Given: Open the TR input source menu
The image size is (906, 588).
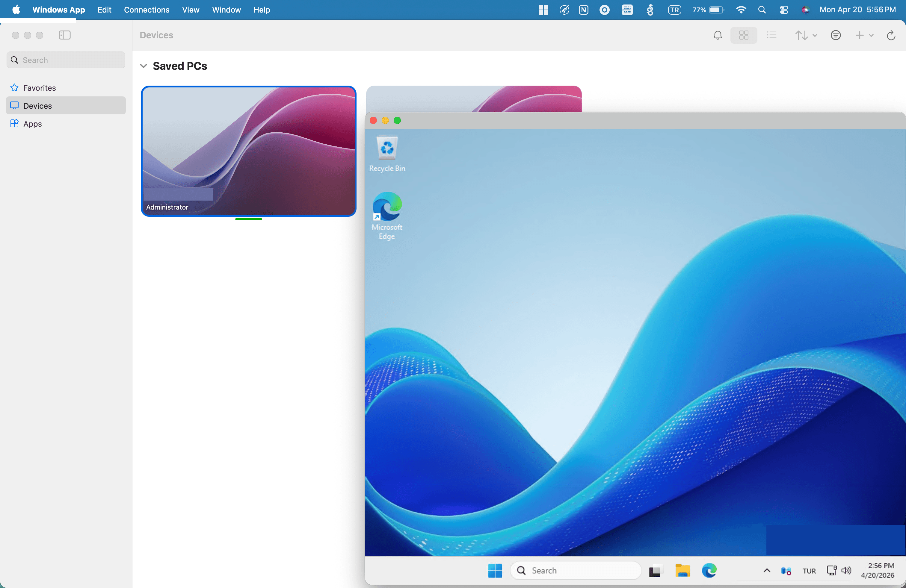Looking at the screenshot, I should coord(674,10).
